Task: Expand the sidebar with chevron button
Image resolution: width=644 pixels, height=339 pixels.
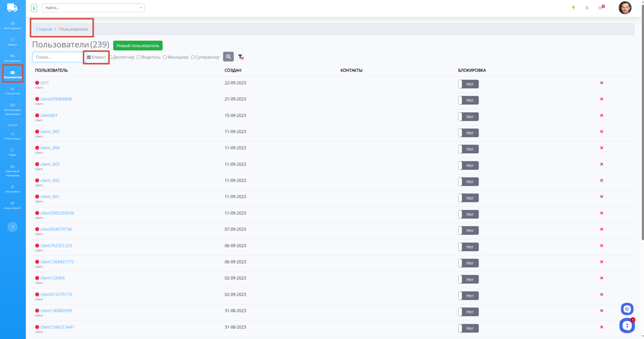Action: [x=12, y=227]
